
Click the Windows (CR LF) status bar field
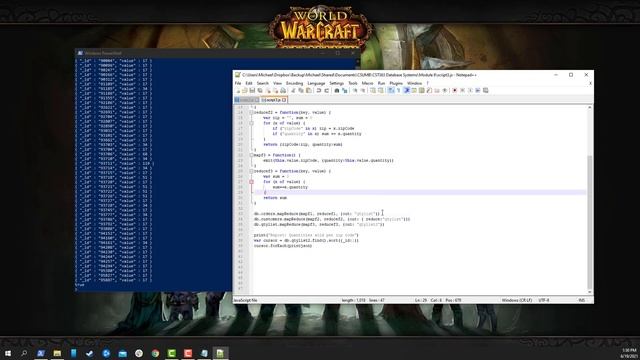517,300
